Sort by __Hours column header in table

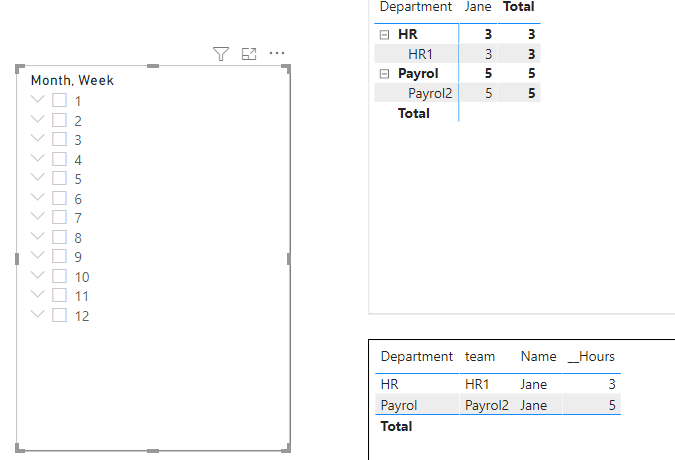[591, 357]
